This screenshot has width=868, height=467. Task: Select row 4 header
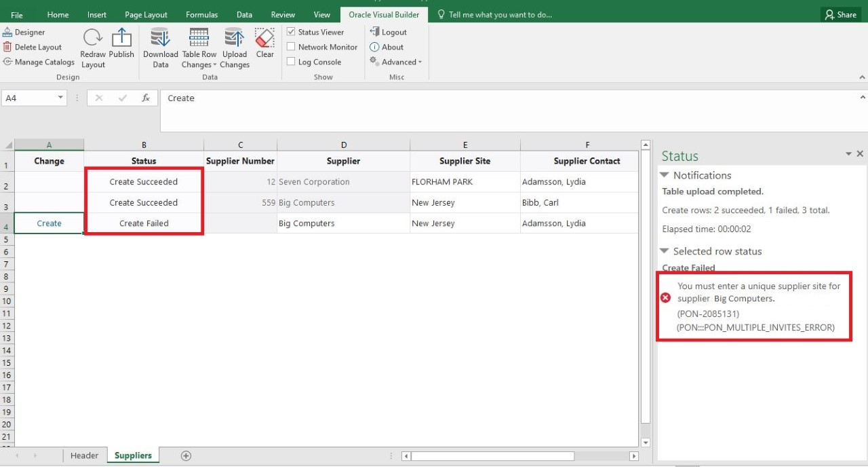7,223
